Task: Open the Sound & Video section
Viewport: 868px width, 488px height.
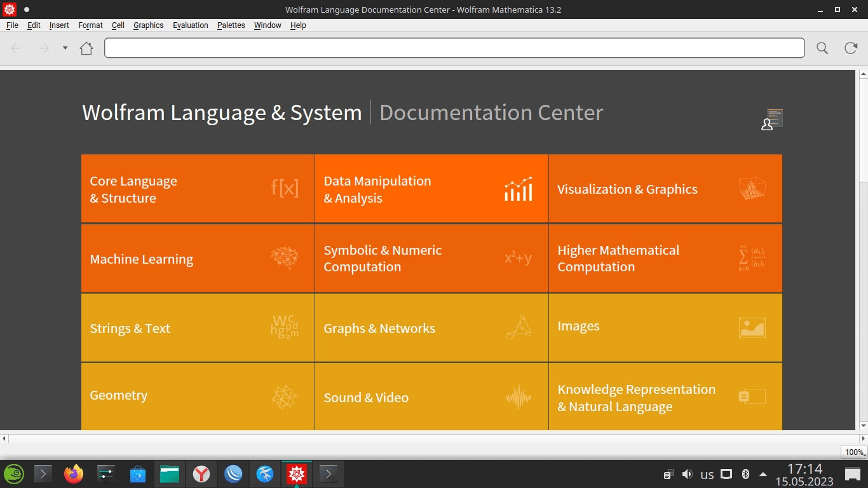Action: (431, 396)
